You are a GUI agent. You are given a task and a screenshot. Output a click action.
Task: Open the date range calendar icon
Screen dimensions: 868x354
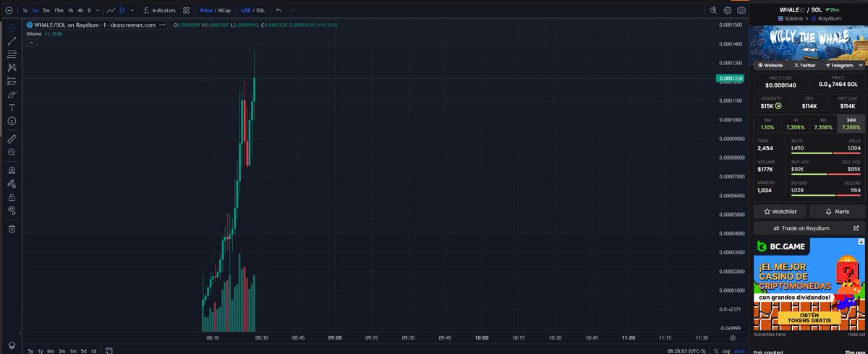click(108, 350)
